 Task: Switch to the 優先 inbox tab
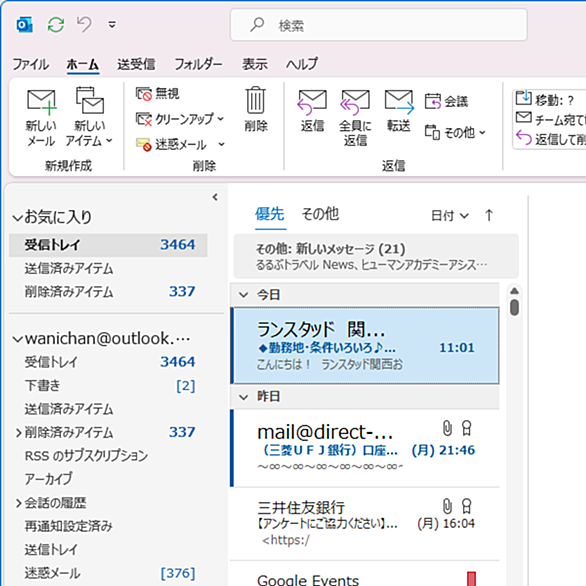pos(270,215)
